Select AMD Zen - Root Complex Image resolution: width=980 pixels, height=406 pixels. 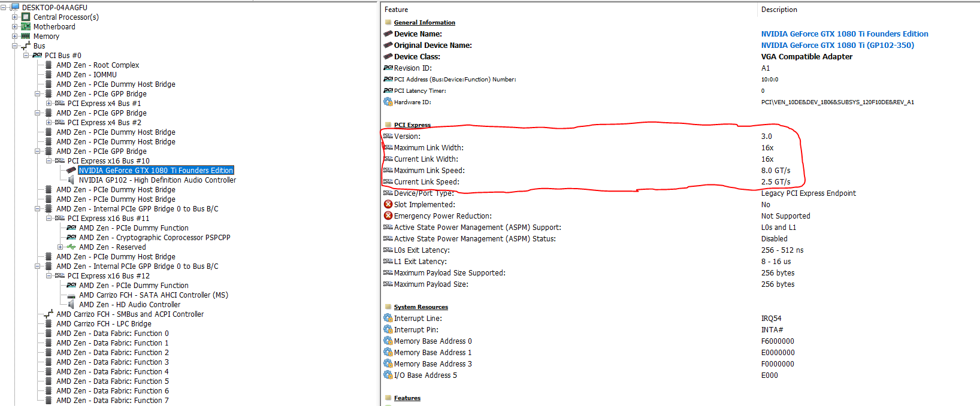pyautogui.click(x=98, y=65)
